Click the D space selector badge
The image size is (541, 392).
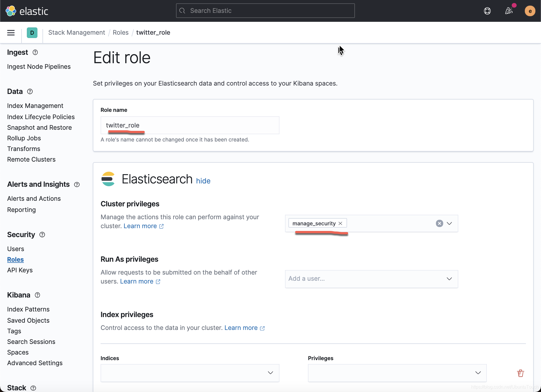(x=32, y=33)
